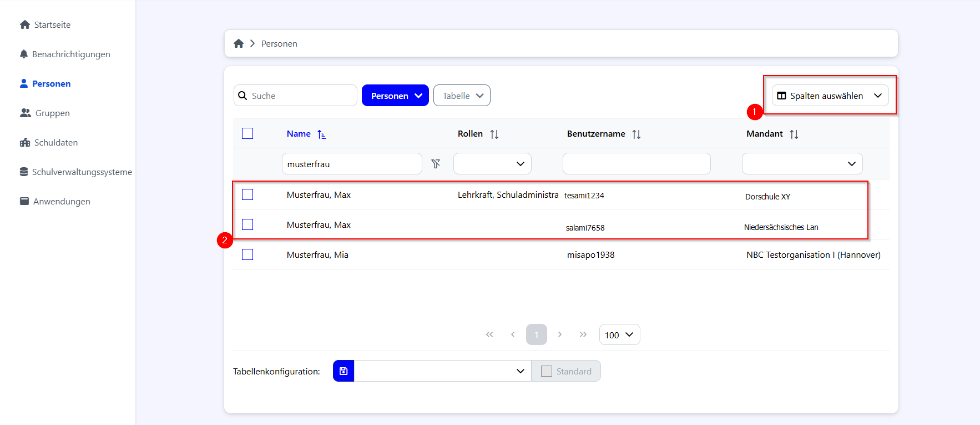980x425 pixels.
Task: Open page size 100 dropdown
Action: 619,334
